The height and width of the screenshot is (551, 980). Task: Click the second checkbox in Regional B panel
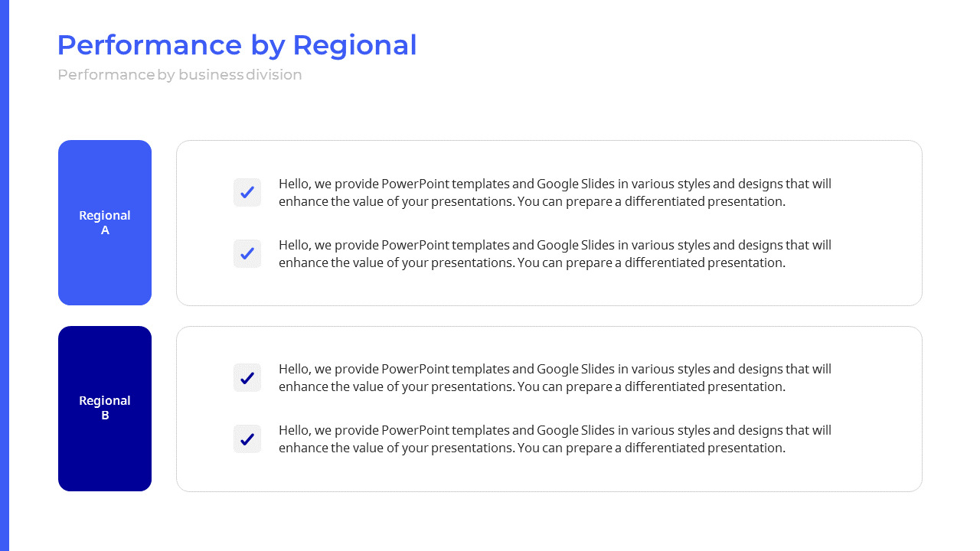tap(247, 439)
